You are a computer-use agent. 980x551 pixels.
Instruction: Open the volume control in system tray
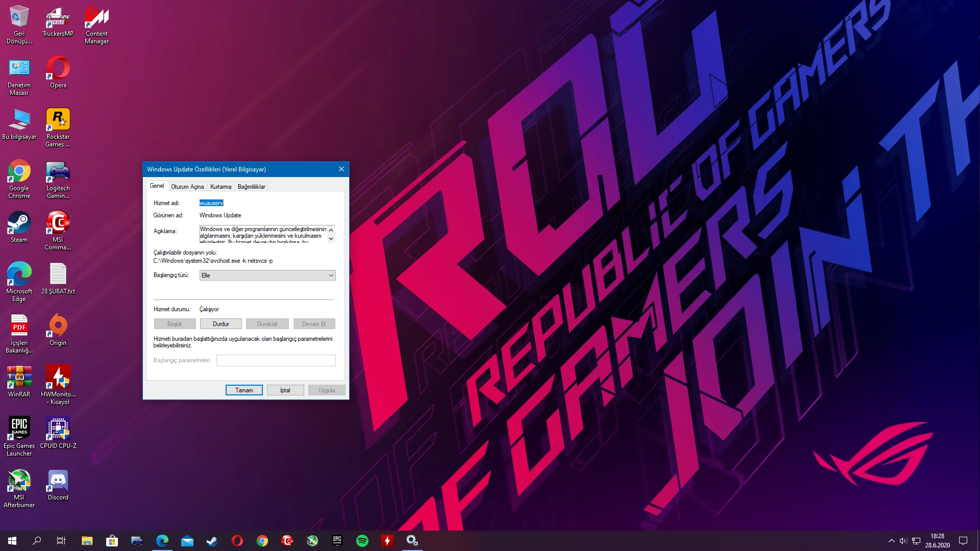coord(903,541)
